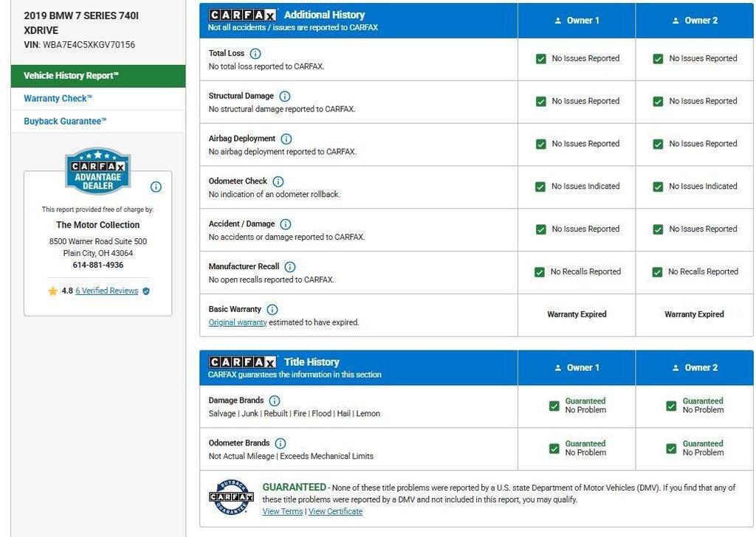Click the Accident / Damage info icon
Viewport: 756px width, 537px height.
[x=286, y=224]
